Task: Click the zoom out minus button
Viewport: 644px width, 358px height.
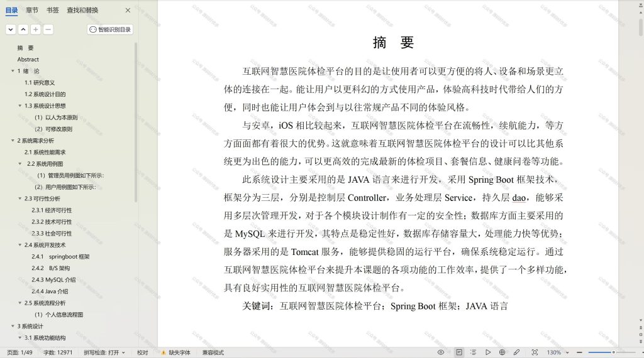Action: coord(579,353)
